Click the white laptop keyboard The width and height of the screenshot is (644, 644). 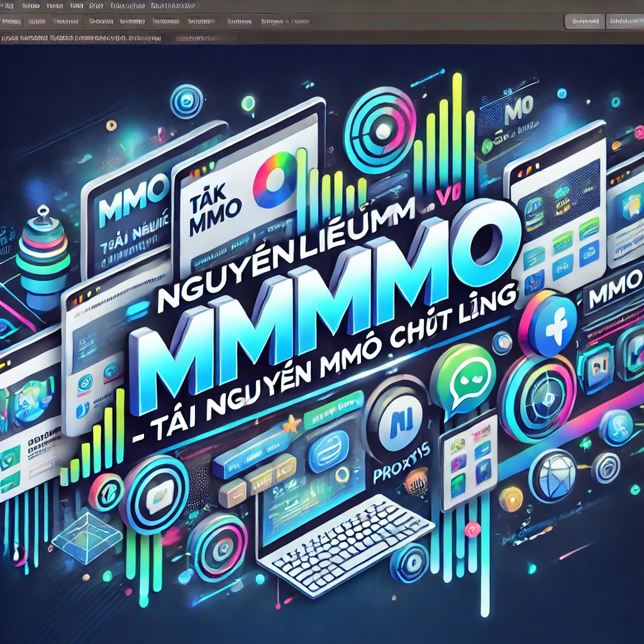point(352,541)
